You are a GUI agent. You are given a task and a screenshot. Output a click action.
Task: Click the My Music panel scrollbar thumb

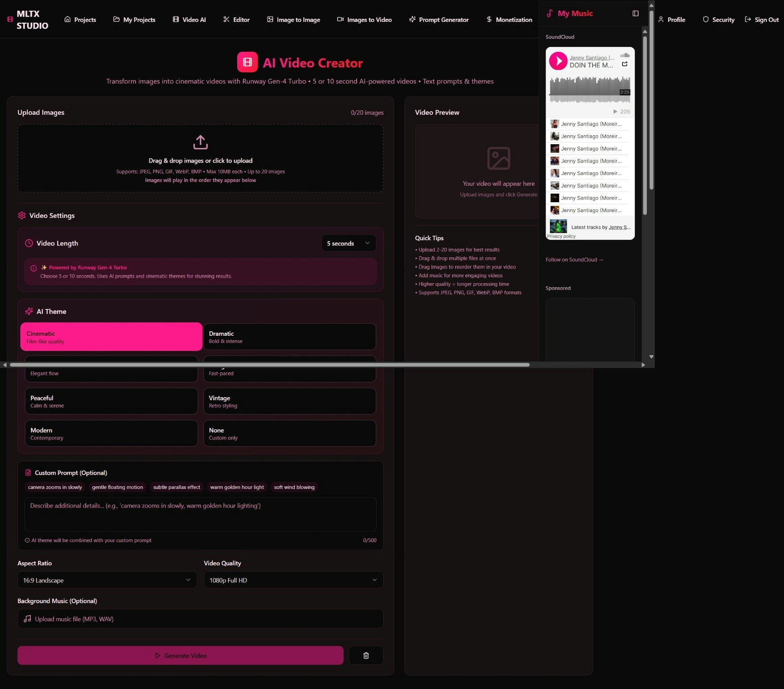tap(645, 125)
